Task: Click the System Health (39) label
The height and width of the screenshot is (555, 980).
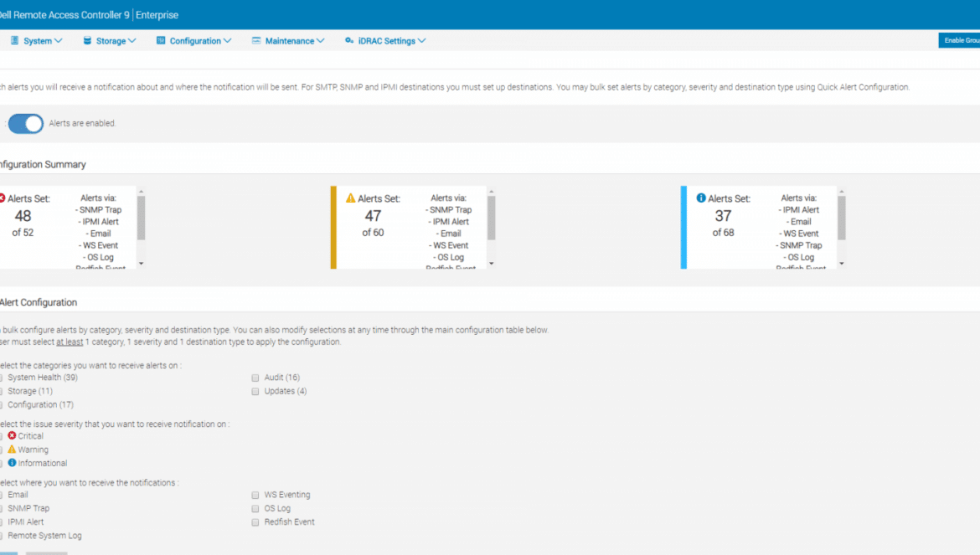Action: tap(43, 378)
